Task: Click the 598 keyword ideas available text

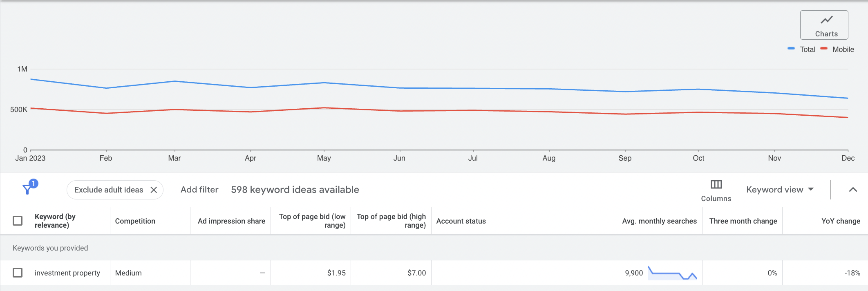Action: 295,190
